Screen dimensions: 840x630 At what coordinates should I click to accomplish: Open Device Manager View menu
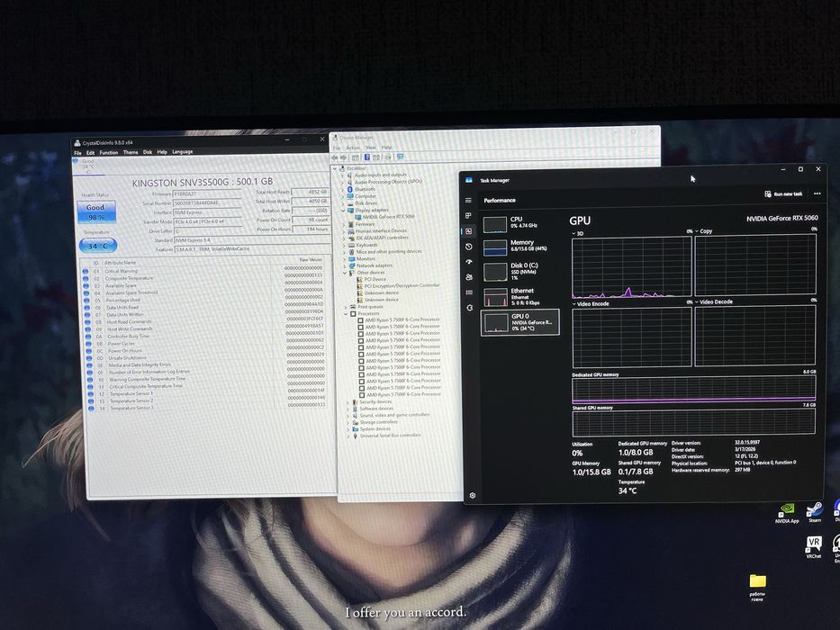coord(371,148)
